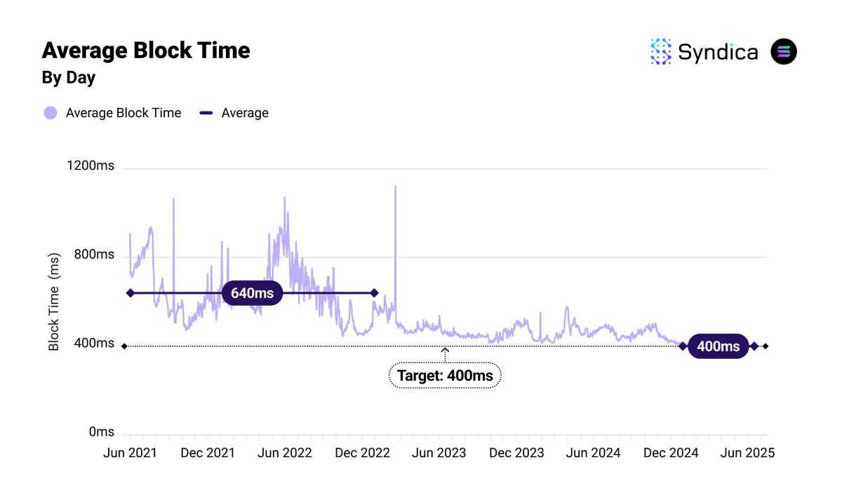This screenshot has width=842, height=504.
Task: Click the 'Average Block Time' legend label
Action: pyautogui.click(x=123, y=113)
